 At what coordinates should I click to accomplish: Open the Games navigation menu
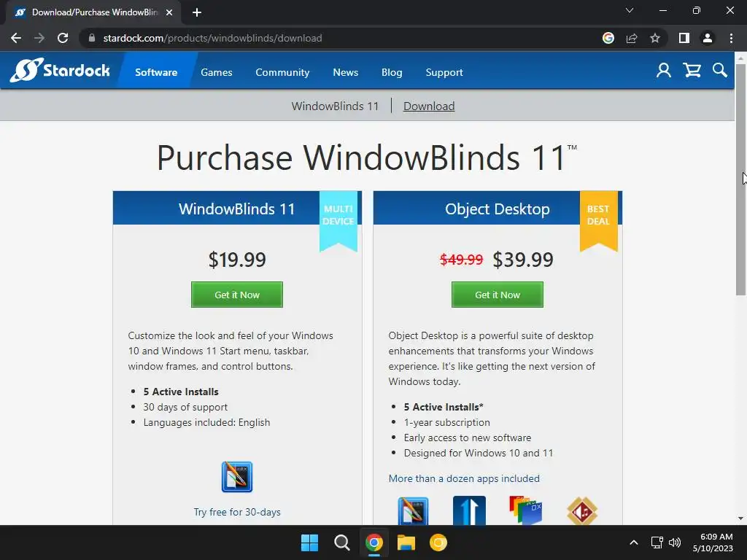[x=216, y=72]
